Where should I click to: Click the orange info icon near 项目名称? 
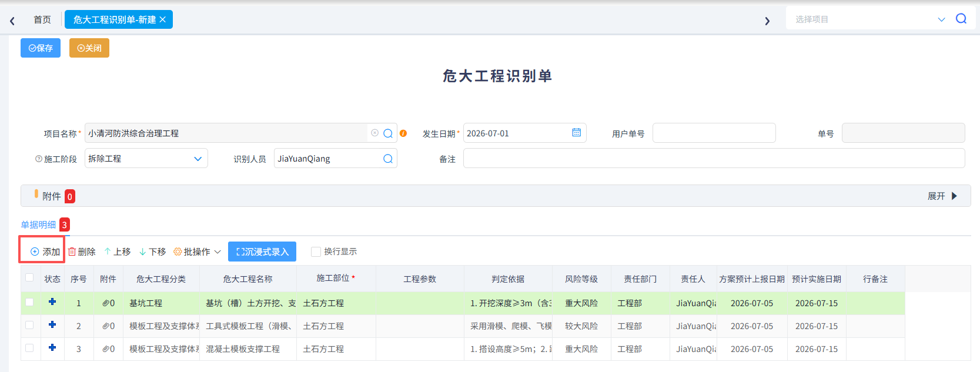(x=403, y=133)
